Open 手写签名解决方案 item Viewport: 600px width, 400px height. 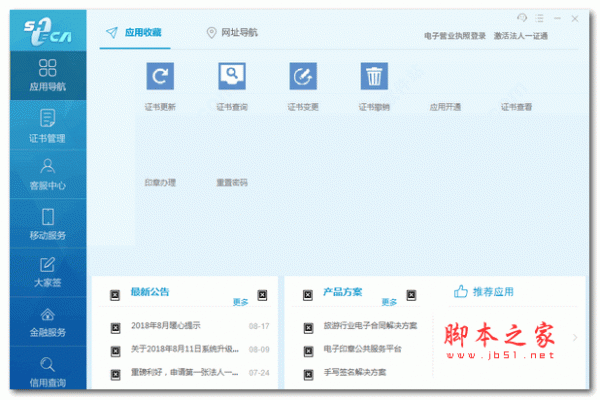pos(355,372)
